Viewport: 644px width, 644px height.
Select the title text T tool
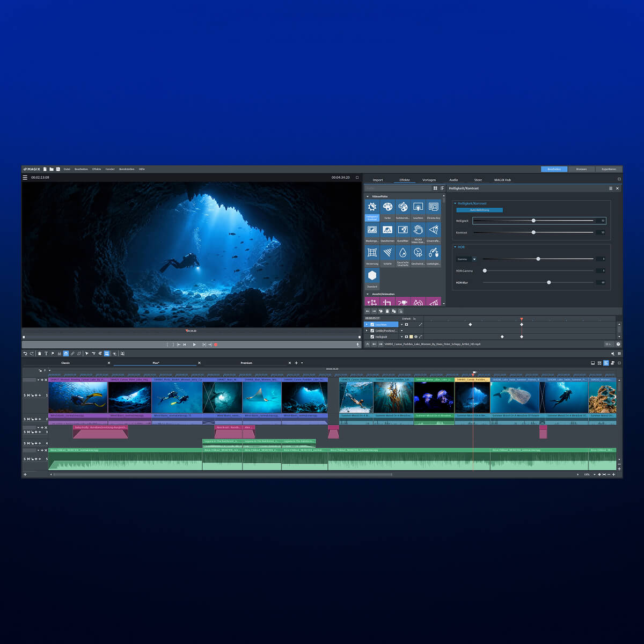pyautogui.click(x=46, y=354)
